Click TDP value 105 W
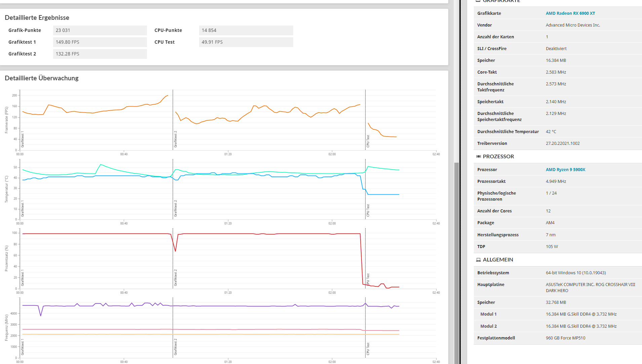Image resolution: width=642 pixels, height=364 pixels. (x=552, y=247)
